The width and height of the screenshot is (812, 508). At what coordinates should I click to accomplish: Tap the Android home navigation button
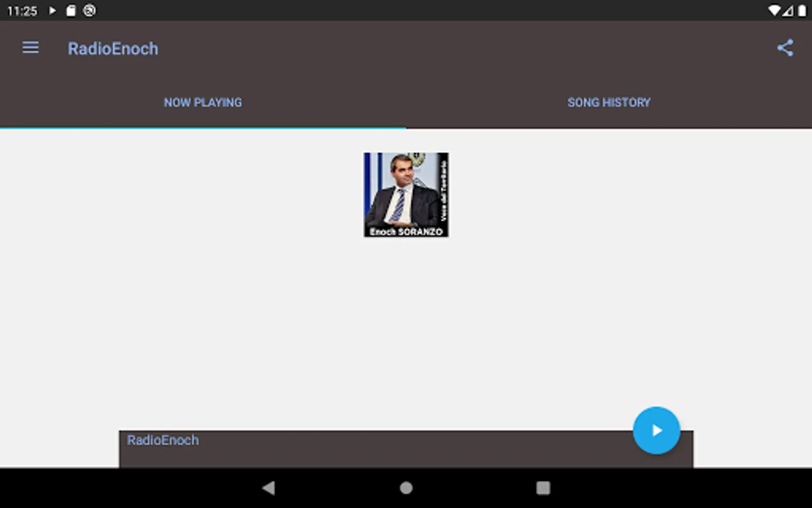click(406, 488)
